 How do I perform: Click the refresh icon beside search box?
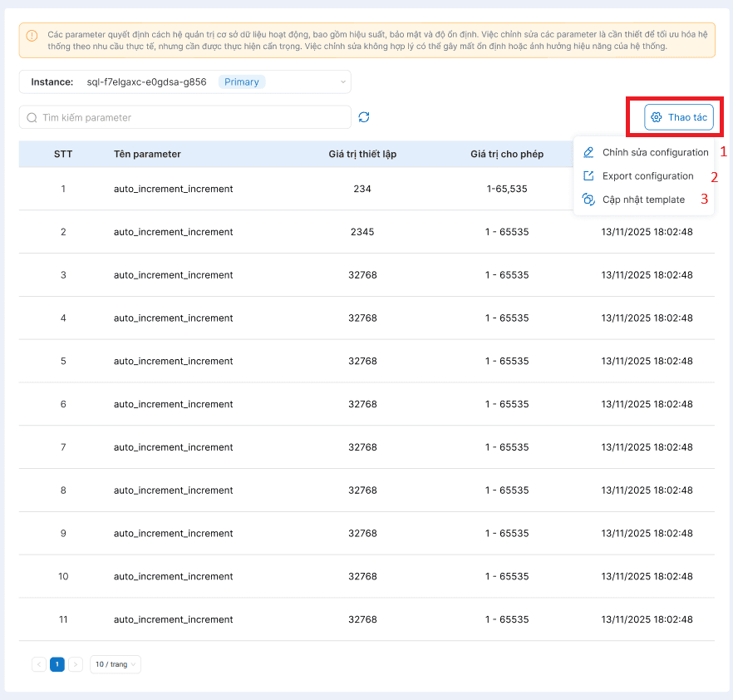364,117
